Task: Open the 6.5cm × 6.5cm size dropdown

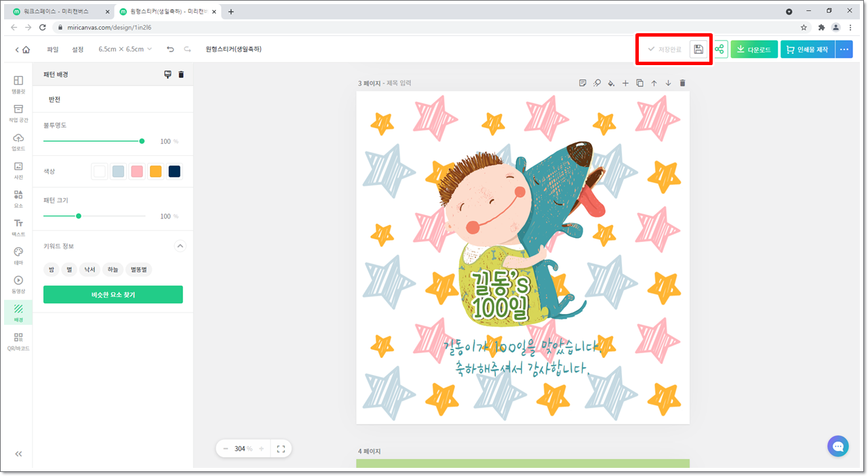Action: (125, 49)
